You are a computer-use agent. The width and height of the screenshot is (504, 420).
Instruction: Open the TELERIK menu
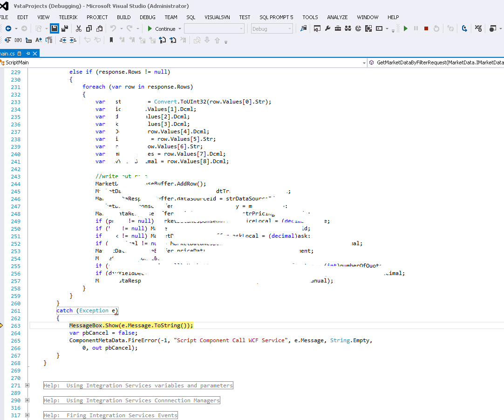pyautogui.click(x=68, y=17)
